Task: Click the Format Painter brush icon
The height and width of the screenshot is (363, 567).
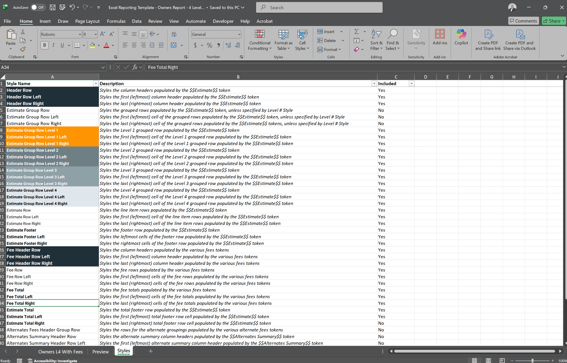Action: [23, 49]
